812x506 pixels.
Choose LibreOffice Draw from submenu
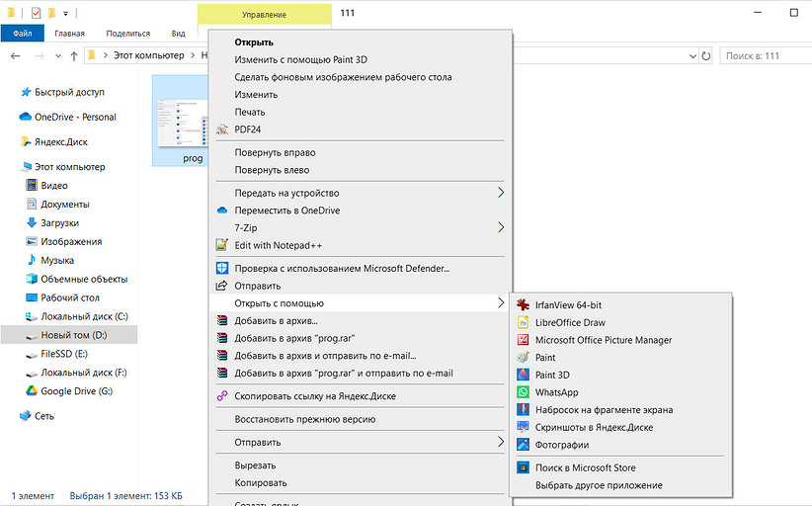(x=570, y=323)
